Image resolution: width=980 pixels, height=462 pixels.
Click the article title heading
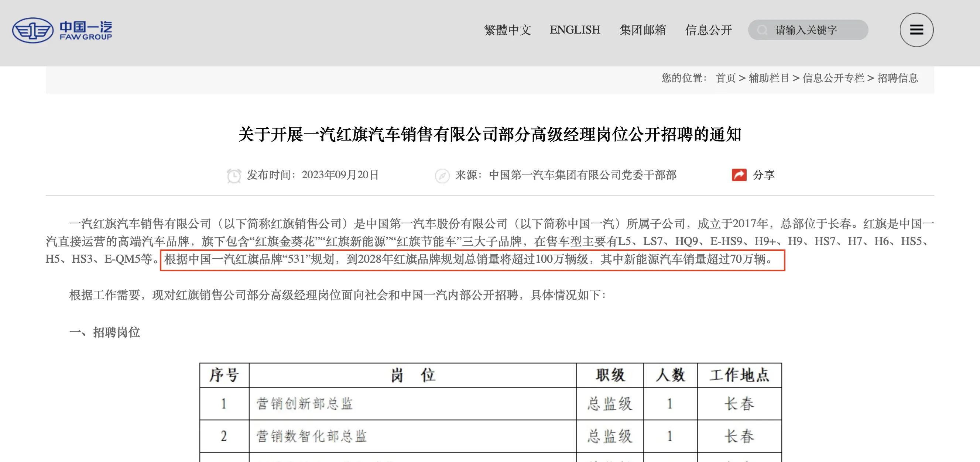click(x=490, y=135)
